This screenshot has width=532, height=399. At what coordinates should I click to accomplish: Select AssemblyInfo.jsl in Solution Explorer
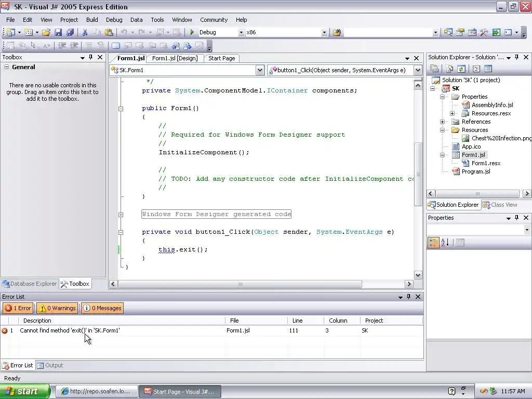492,105
